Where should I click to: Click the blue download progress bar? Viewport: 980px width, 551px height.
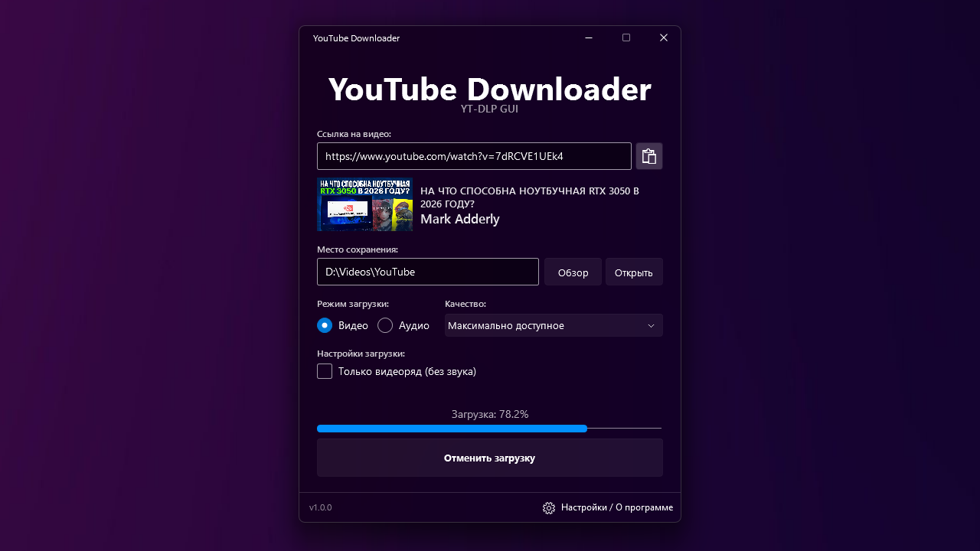coord(452,429)
